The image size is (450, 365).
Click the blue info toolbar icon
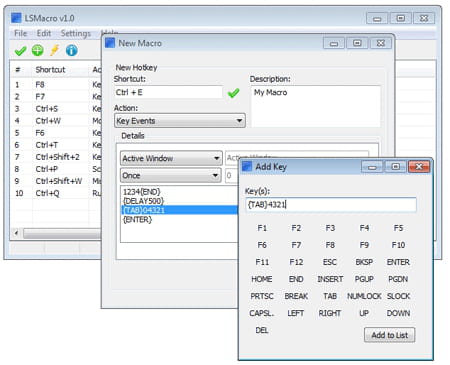point(72,51)
